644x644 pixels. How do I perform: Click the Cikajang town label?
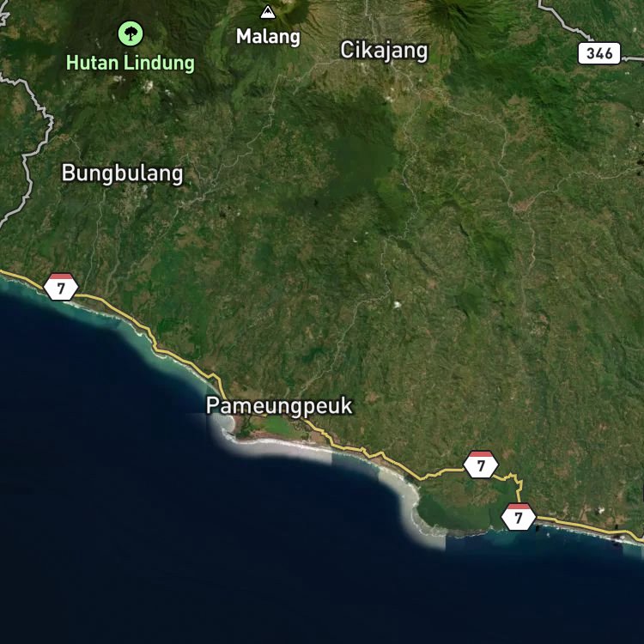coord(384,51)
